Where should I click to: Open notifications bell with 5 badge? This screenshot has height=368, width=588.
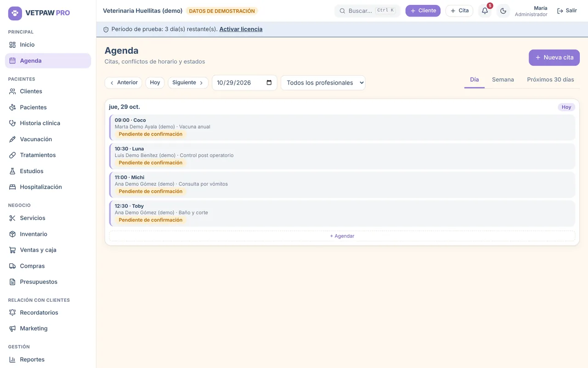coord(485,11)
